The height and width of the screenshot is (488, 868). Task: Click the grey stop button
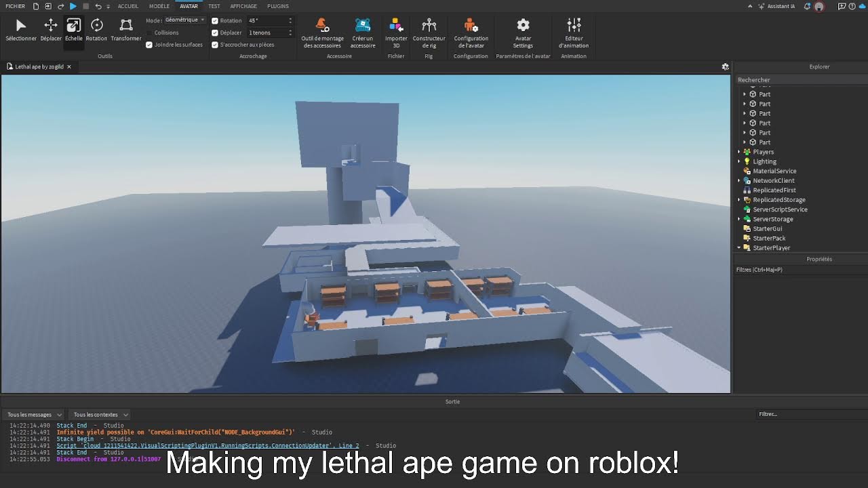(x=86, y=6)
